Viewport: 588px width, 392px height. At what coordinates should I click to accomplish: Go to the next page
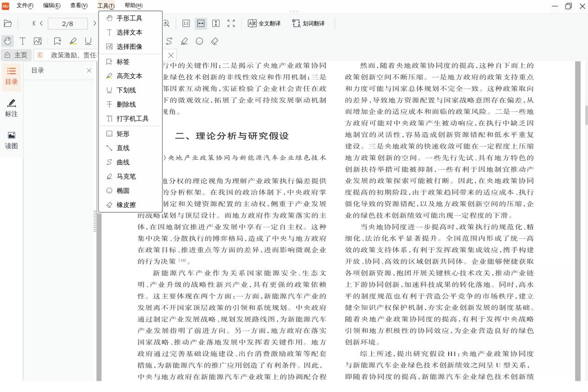click(95, 24)
